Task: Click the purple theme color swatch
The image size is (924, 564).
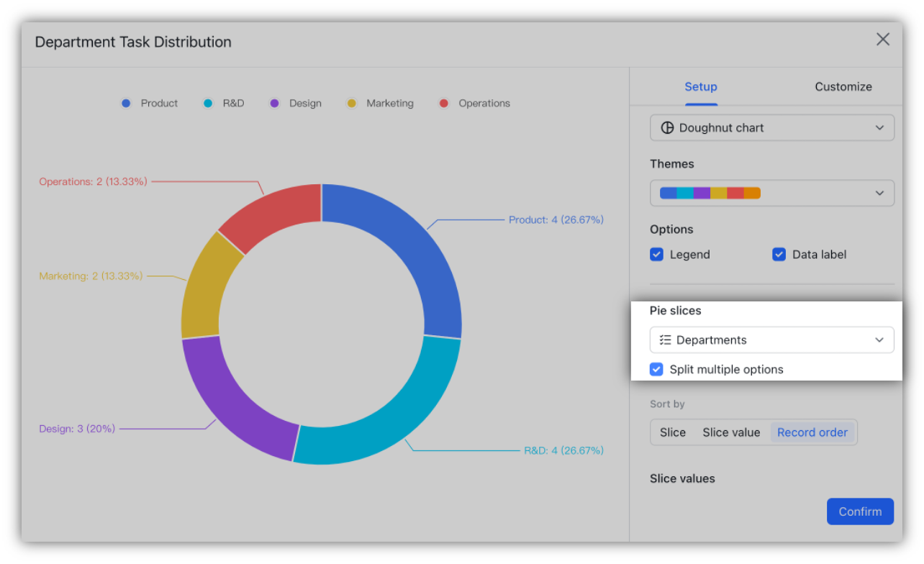Action: click(702, 193)
